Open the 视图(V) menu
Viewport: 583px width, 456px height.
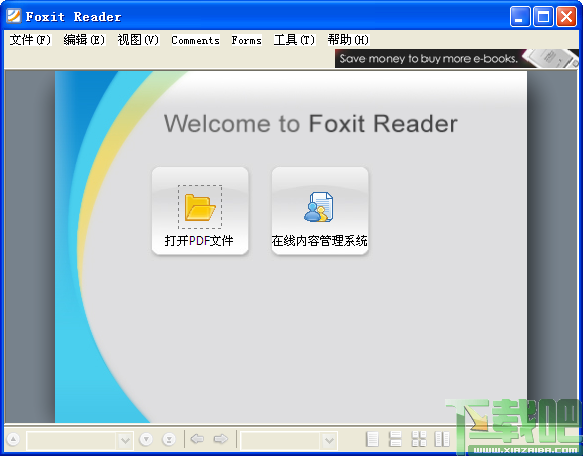[x=138, y=40]
